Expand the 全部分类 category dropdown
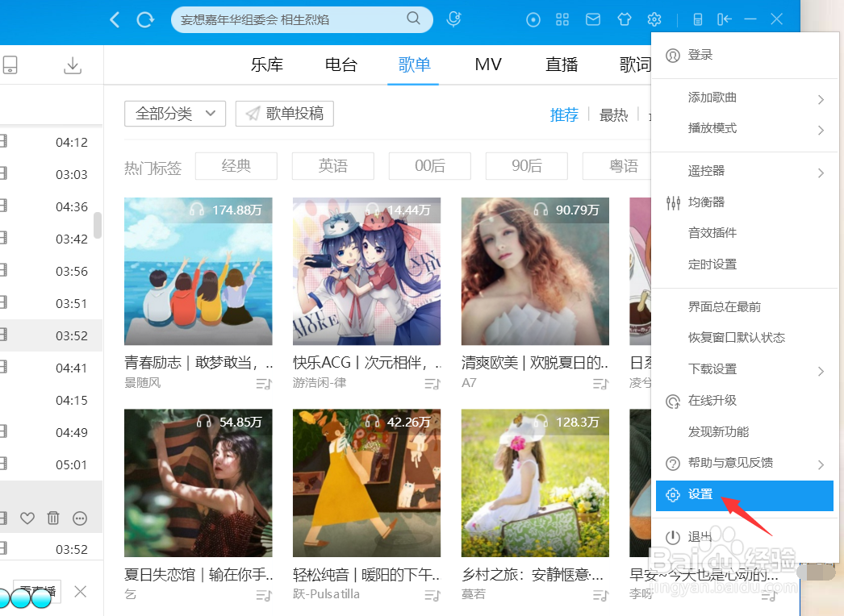844x616 pixels. coord(174,114)
